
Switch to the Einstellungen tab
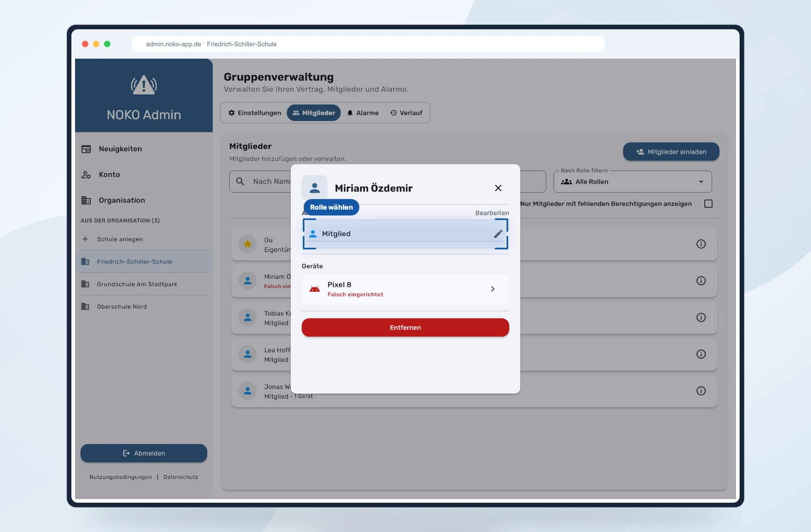tap(254, 113)
